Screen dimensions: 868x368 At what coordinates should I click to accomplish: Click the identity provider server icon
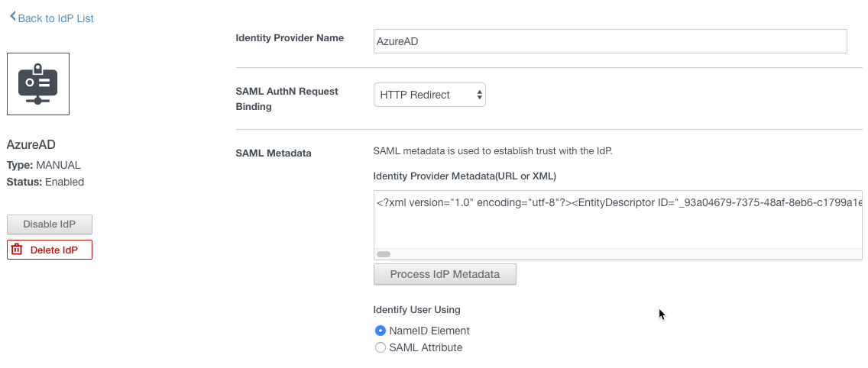38,84
